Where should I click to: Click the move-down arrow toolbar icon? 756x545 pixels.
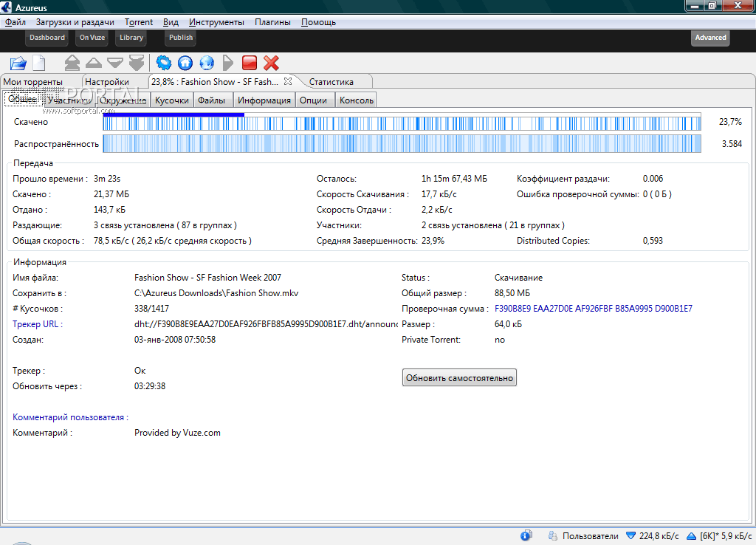click(115, 63)
